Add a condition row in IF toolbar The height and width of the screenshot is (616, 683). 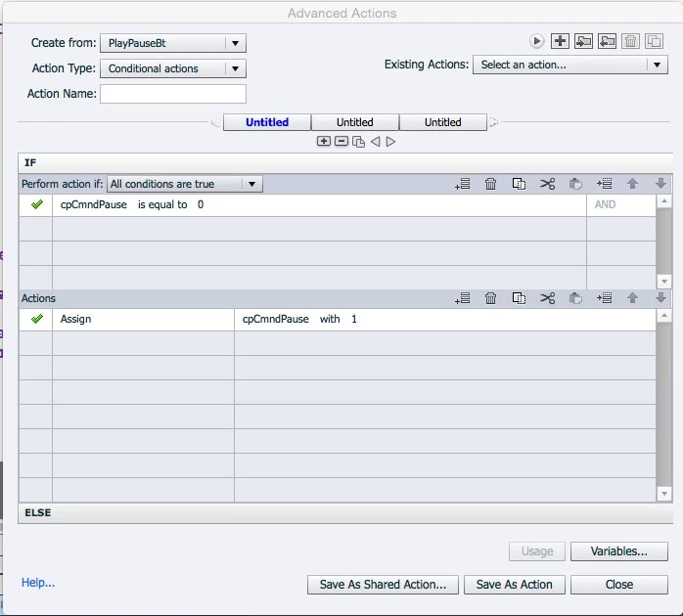463,184
